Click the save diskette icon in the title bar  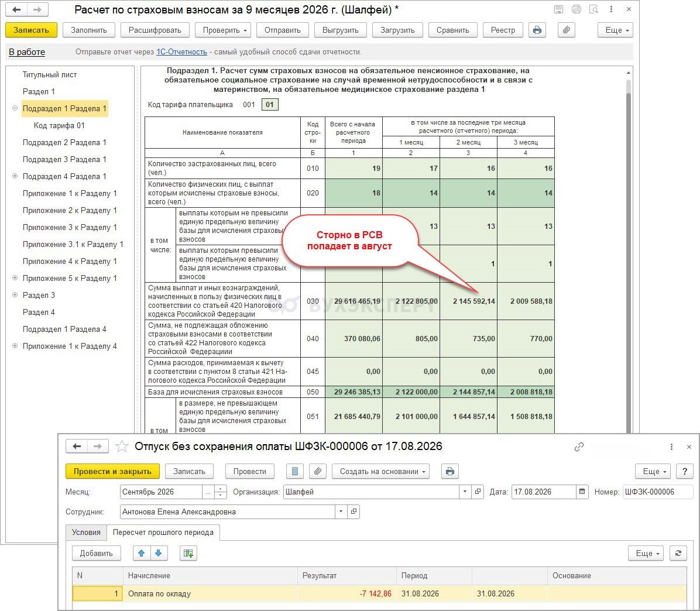pos(558,9)
